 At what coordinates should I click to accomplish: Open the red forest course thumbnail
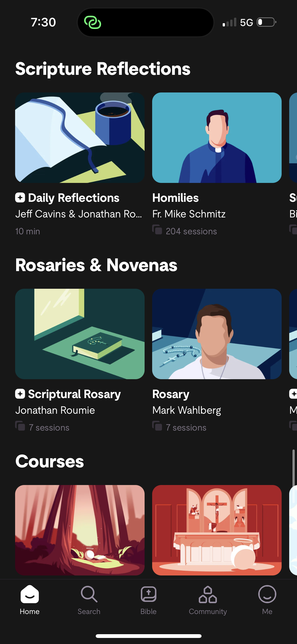pos(80,530)
